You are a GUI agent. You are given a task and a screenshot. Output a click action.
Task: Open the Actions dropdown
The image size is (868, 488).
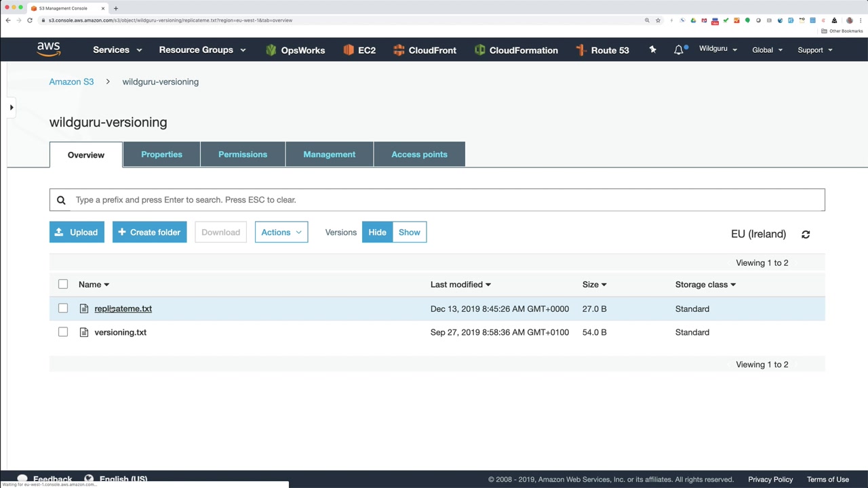point(281,232)
